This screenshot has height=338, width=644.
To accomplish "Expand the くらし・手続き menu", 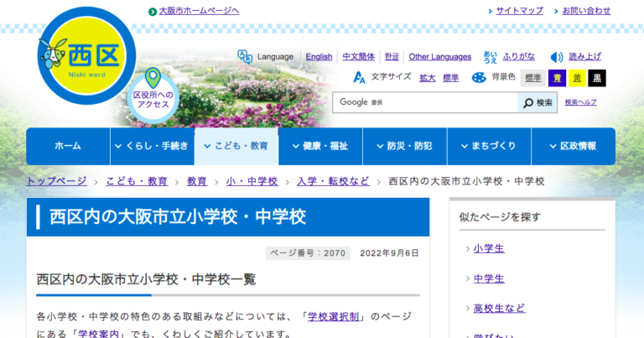I will coord(153,146).
